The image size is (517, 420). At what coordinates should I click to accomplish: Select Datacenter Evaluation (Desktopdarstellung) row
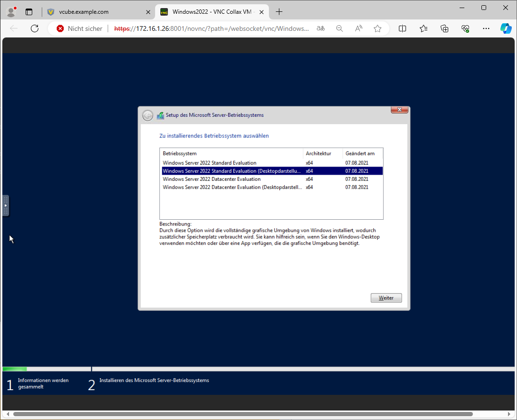click(x=272, y=187)
